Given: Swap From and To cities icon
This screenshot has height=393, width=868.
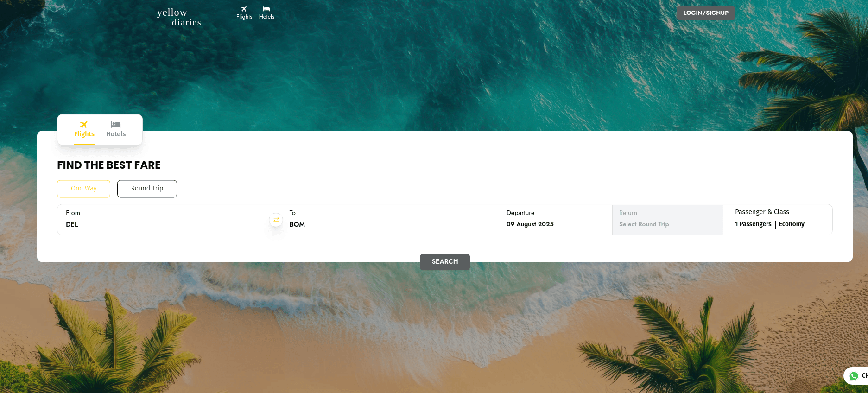Looking at the screenshot, I should point(276,220).
